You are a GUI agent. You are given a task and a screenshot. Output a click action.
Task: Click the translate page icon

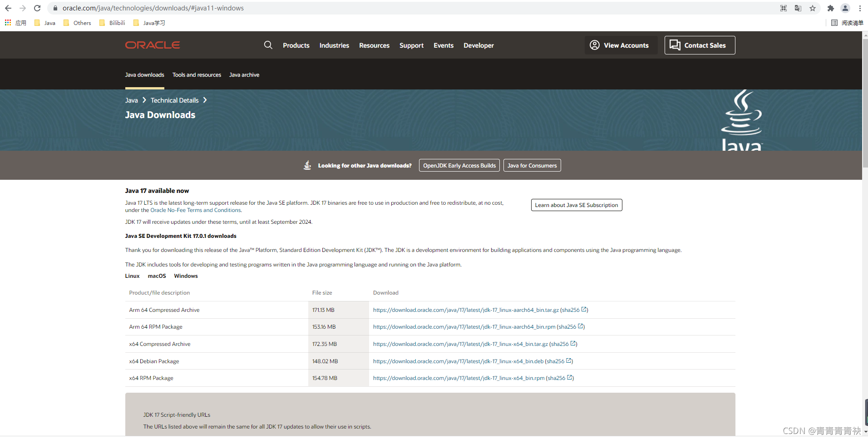(x=798, y=8)
